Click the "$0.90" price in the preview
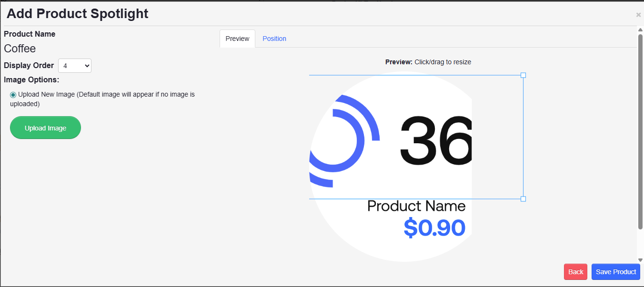Screen dimensions: 644x287 click(434, 228)
